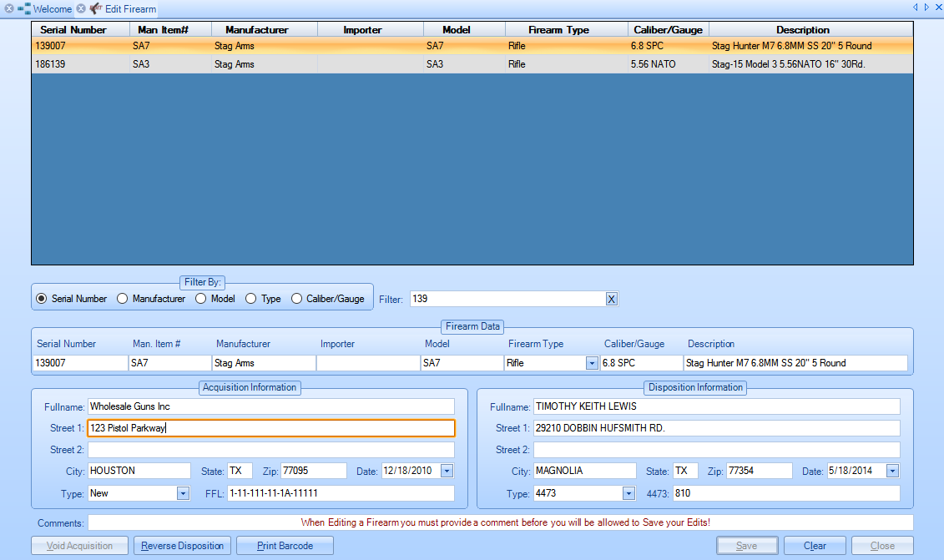The image size is (944, 560).
Task: Select the Model filter radio button
Action: 200,299
